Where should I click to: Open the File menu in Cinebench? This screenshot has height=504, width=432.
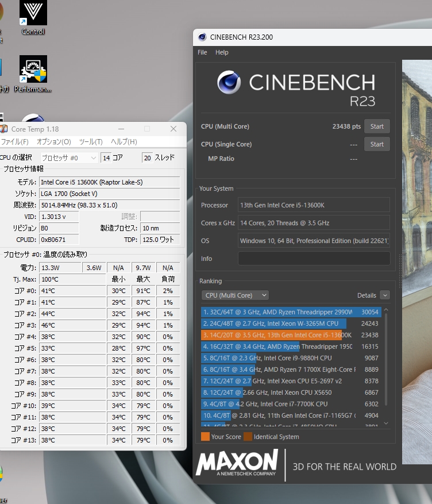pyautogui.click(x=202, y=52)
